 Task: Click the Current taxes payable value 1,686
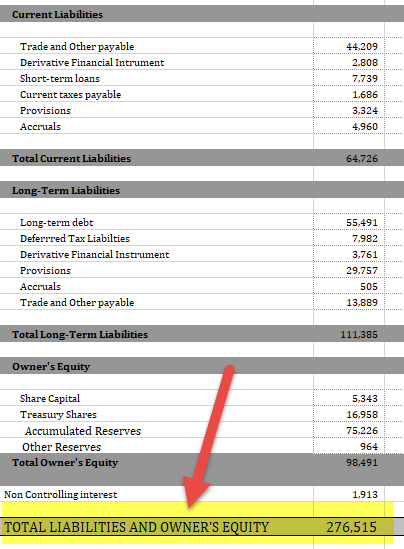tap(349, 94)
